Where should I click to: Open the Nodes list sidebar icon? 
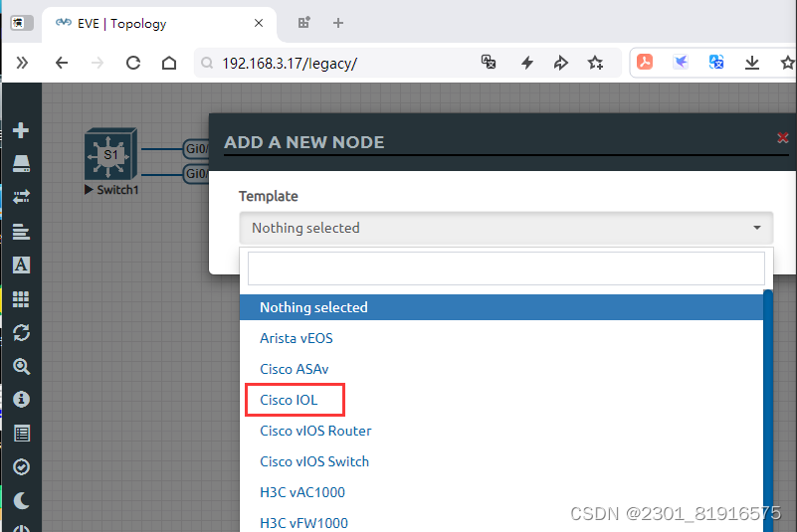[21, 164]
